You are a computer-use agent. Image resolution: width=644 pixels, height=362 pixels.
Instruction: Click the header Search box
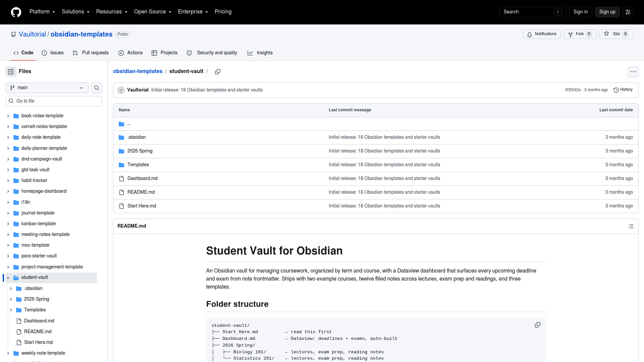tap(533, 12)
